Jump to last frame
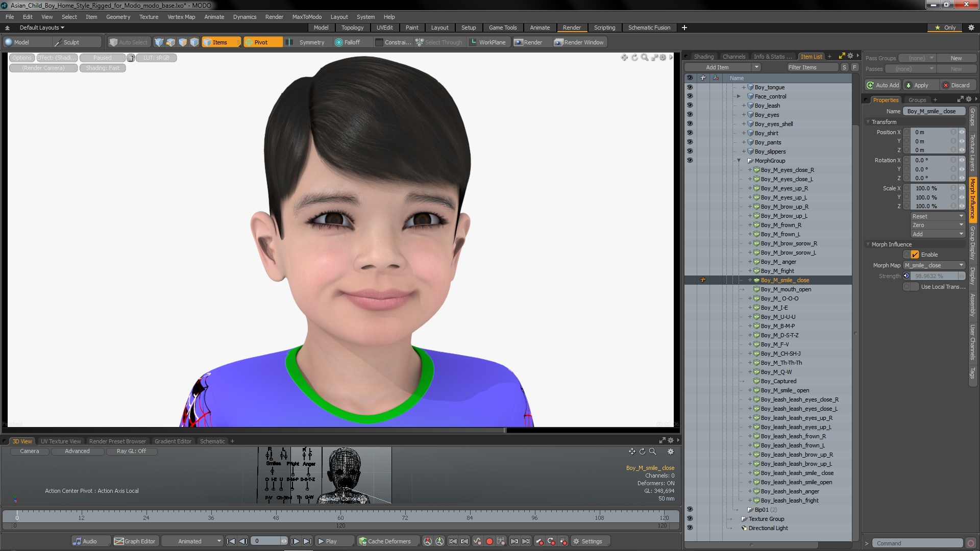The image size is (980, 551). pos(308,541)
